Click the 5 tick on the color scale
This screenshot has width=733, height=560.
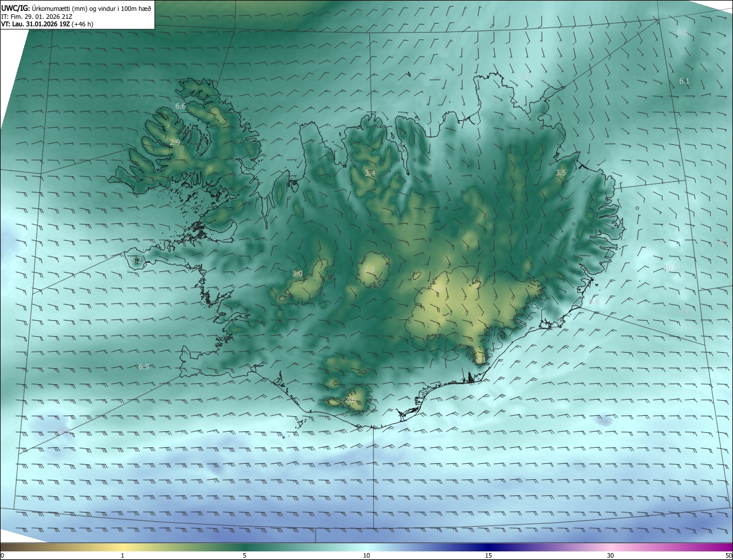(x=245, y=555)
